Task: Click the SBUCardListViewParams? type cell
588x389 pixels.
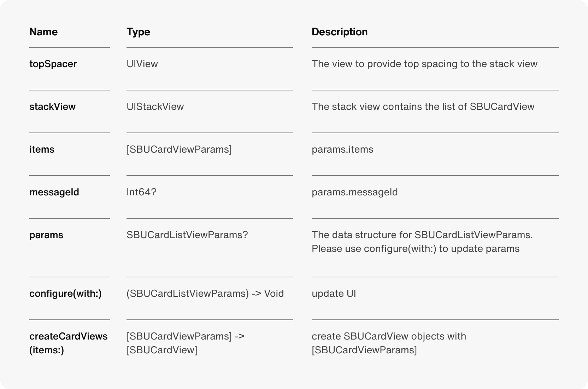Action: (x=187, y=235)
